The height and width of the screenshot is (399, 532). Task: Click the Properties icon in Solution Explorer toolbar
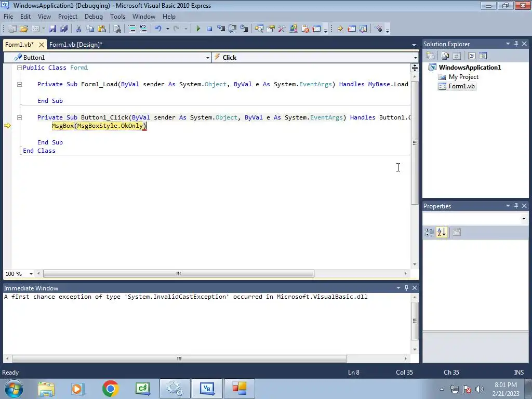coord(430,56)
